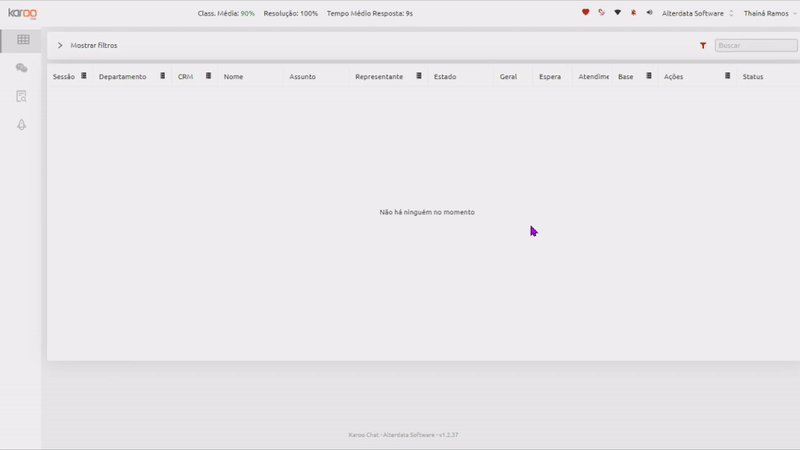Sort by the Estado column header
Screen dimensions: 800x450
point(445,77)
